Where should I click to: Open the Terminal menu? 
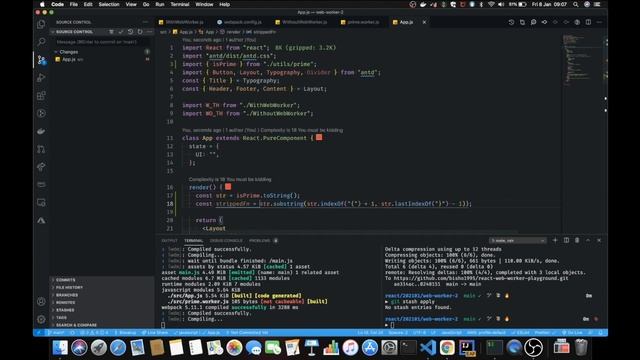(x=180, y=4)
